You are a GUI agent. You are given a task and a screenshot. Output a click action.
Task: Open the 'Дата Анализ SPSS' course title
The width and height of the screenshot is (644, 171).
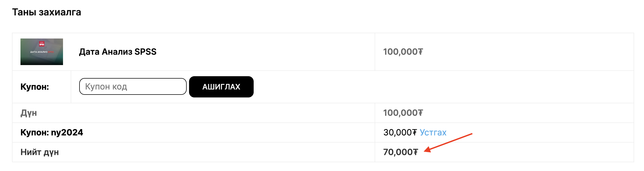pyautogui.click(x=118, y=52)
